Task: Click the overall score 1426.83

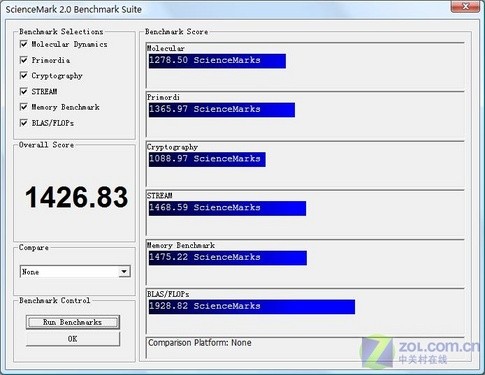Action: point(77,197)
